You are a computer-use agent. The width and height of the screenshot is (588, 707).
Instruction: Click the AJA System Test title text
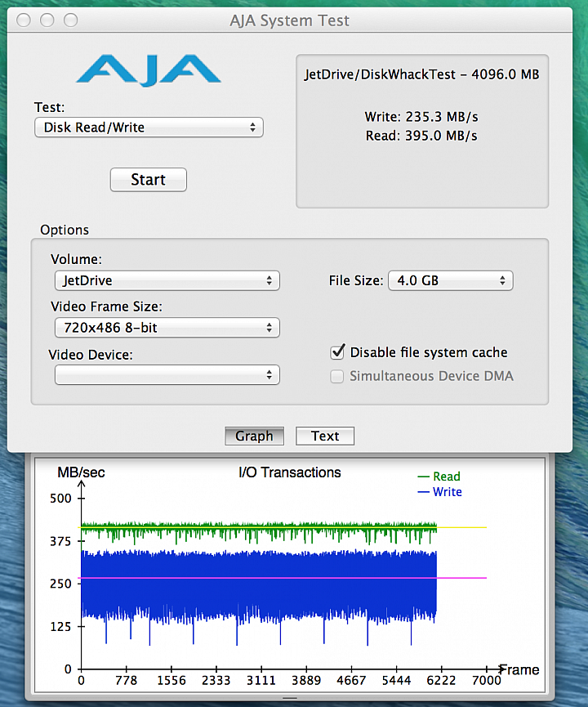point(289,20)
